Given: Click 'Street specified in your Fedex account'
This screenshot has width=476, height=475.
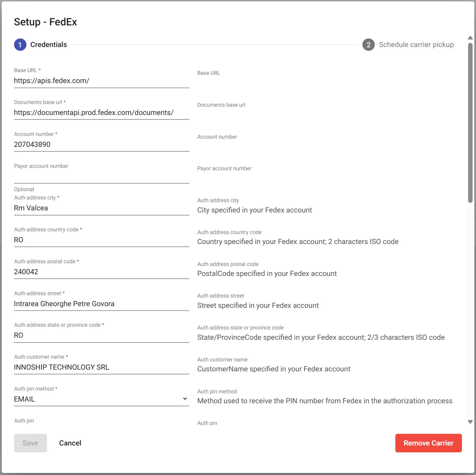Looking at the screenshot, I should [258, 305].
